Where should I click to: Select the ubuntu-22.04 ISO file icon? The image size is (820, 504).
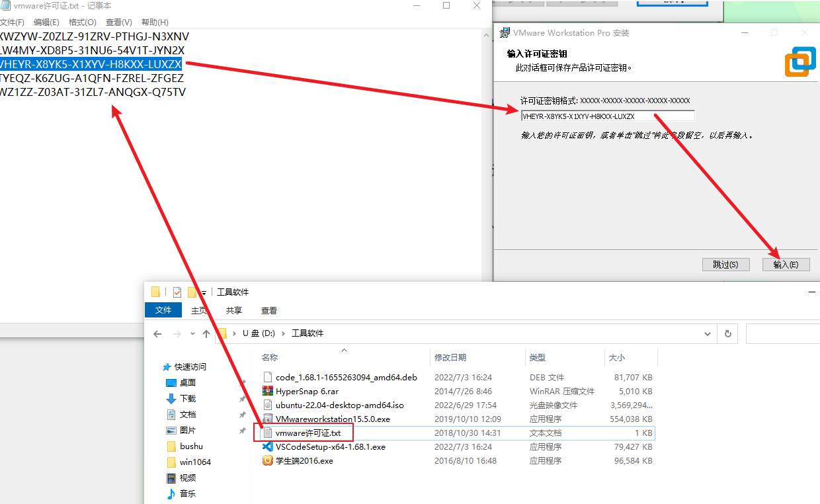[x=268, y=405]
